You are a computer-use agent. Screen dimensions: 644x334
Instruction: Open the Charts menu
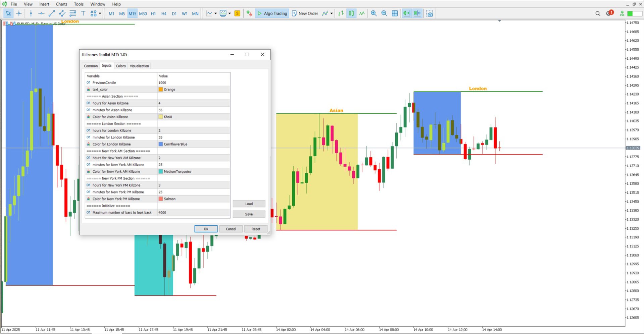pos(61,4)
